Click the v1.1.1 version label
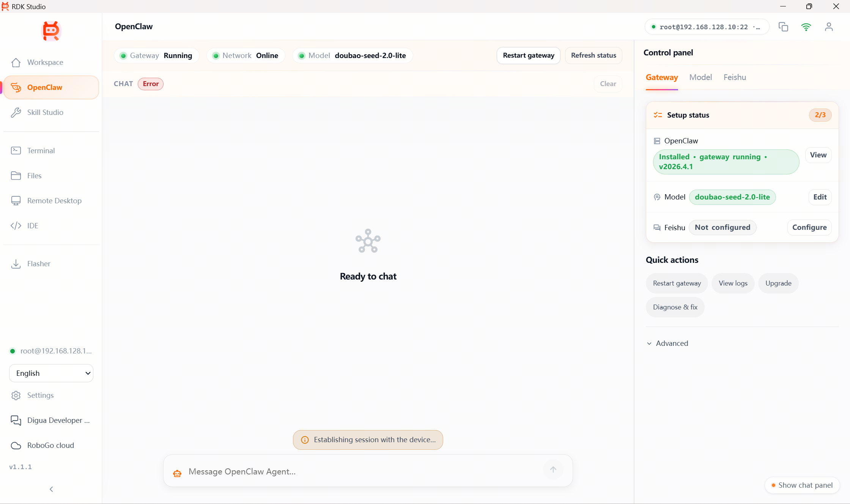The width and height of the screenshot is (850, 504). pyautogui.click(x=20, y=467)
